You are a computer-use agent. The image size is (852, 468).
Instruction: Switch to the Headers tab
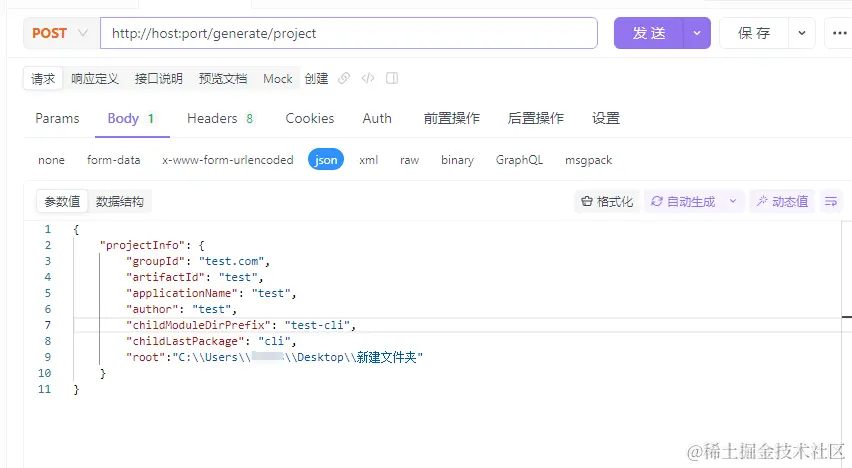point(220,118)
